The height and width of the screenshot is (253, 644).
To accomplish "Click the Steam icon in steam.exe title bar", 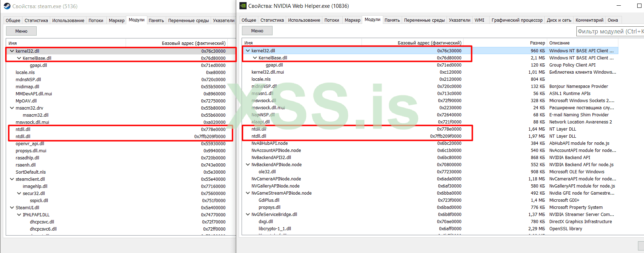I will (7, 6).
